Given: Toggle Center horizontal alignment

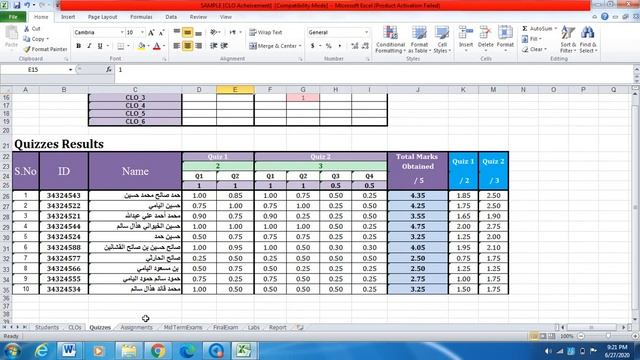Looking at the screenshot, I should tap(187, 46).
